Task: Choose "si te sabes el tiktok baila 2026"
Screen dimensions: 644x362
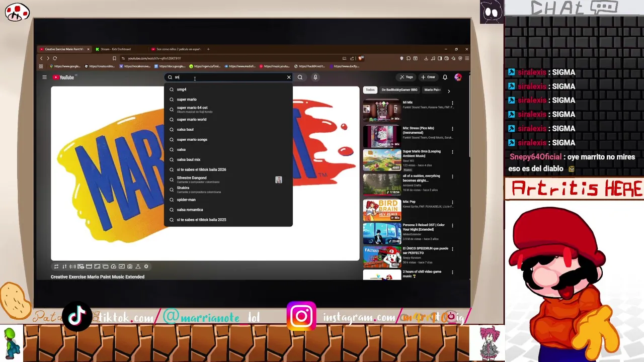Action: 228,169
